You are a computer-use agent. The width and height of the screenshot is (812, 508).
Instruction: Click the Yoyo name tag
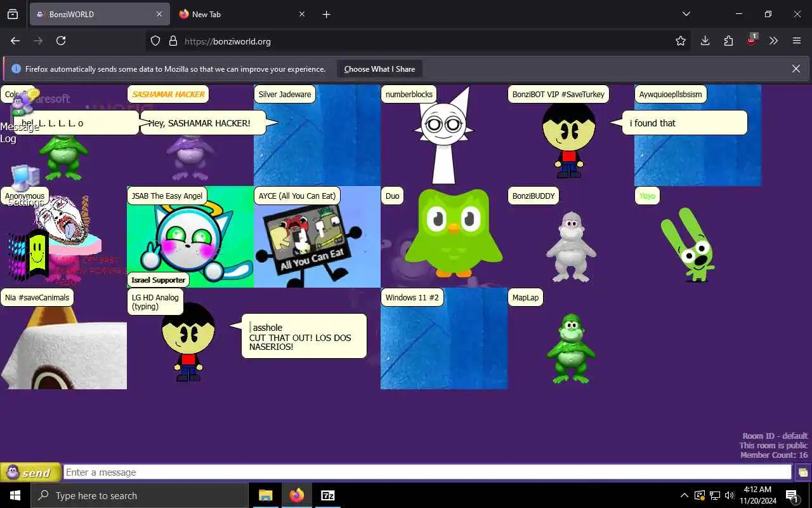click(647, 196)
